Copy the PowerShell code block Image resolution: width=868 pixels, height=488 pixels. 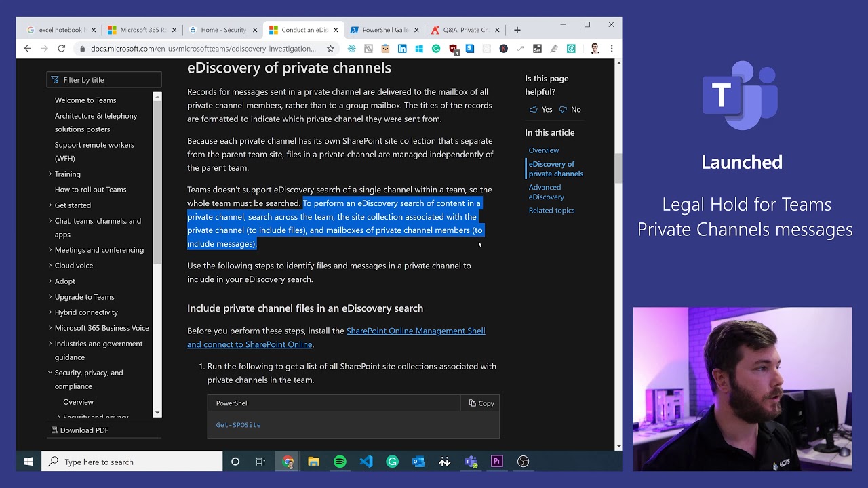[x=481, y=403]
